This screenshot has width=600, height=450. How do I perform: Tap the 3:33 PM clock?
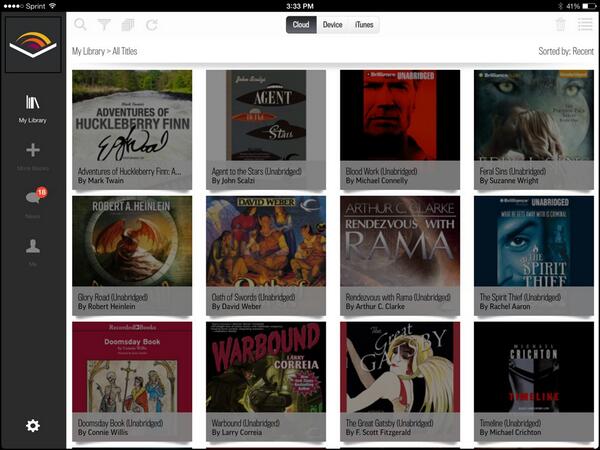(300, 6)
